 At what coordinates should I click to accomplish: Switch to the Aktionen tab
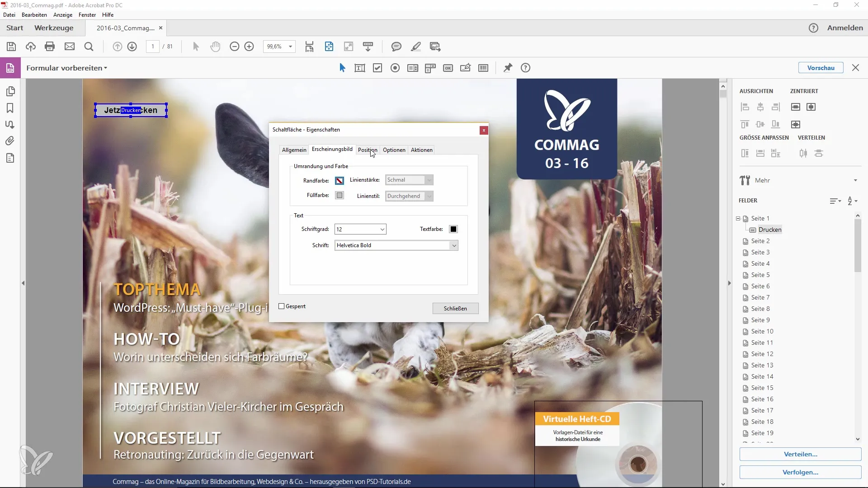(x=422, y=150)
